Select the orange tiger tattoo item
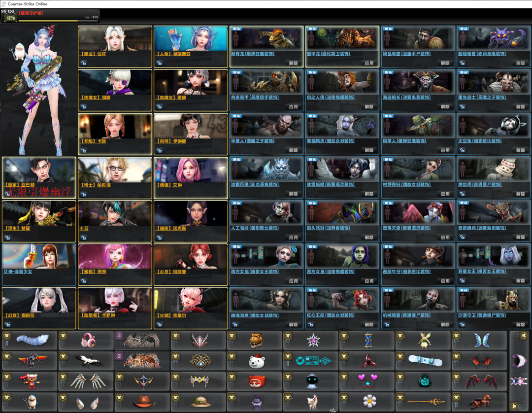Image resolution: width=532 pixels, height=413 pixels. (142, 361)
